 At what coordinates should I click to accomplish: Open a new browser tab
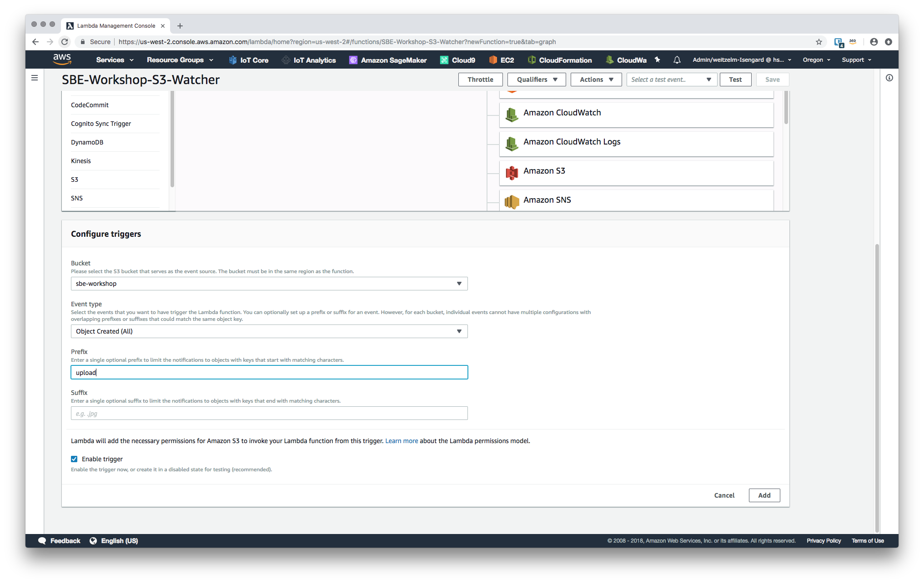pyautogui.click(x=180, y=26)
